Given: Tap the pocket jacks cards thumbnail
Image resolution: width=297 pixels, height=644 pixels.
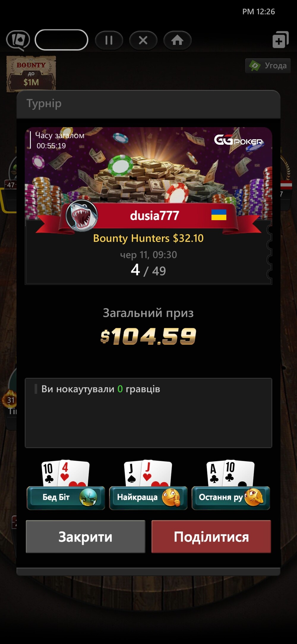Looking at the screenshot, I should (148, 473).
